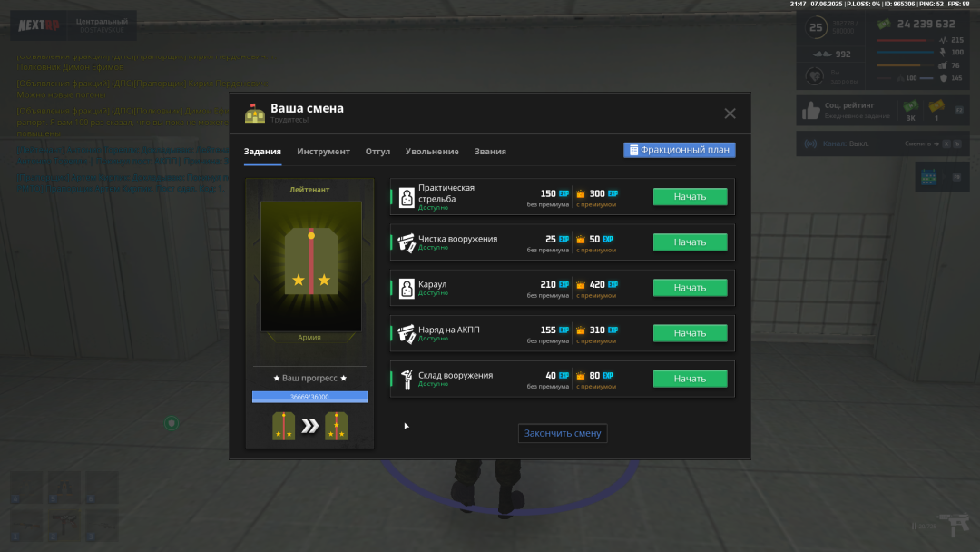Image resolution: width=980 pixels, height=552 pixels.
Task: Click the Караул guard icon
Action: click(x=407, y=289)
